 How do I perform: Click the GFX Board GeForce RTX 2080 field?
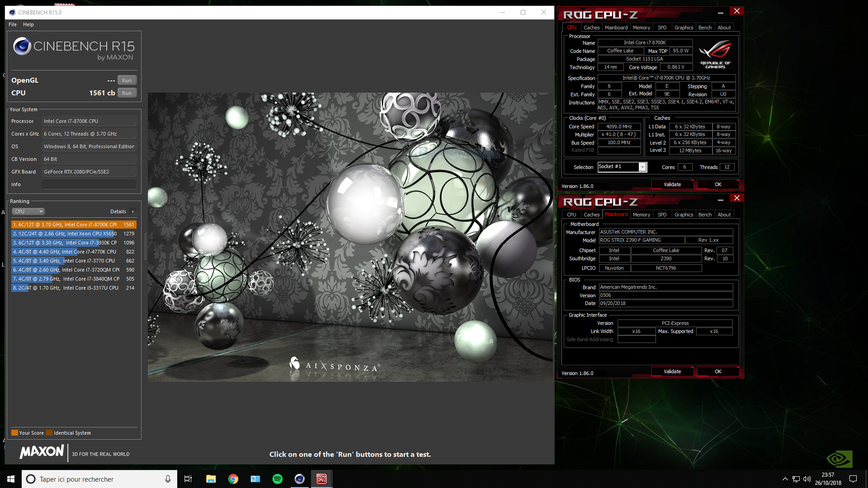tap(89, 172)
